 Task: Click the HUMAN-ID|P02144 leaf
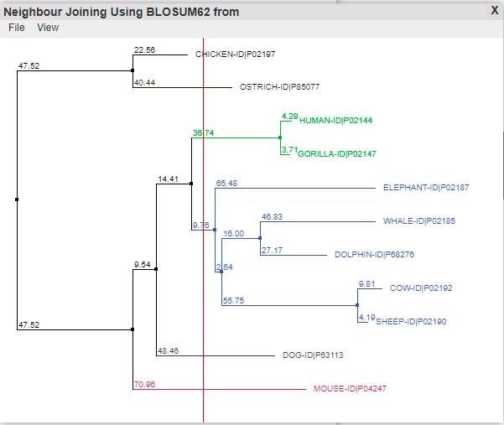(x=335, y=121)
